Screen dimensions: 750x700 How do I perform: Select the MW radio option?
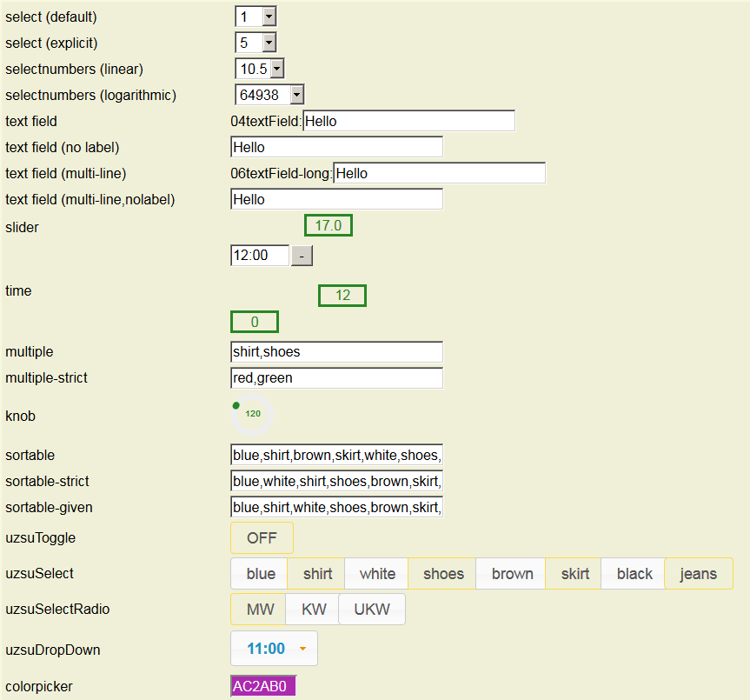pos(259,610)
